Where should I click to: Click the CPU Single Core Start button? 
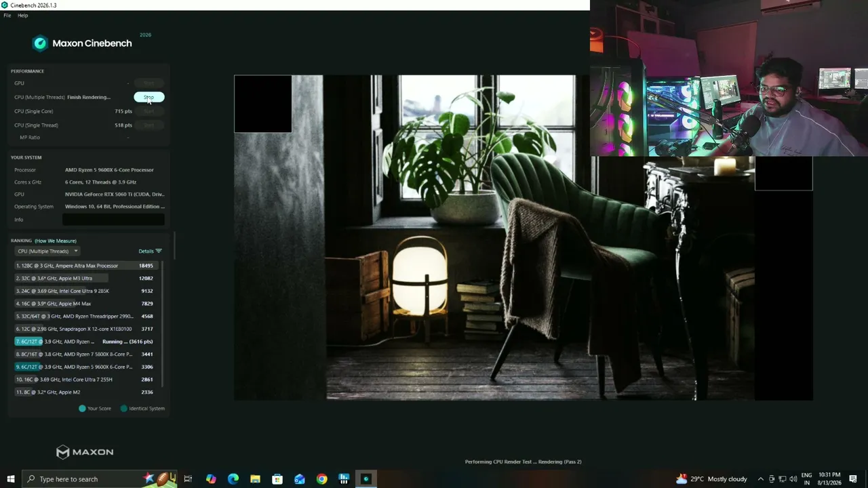pos(149,111)
